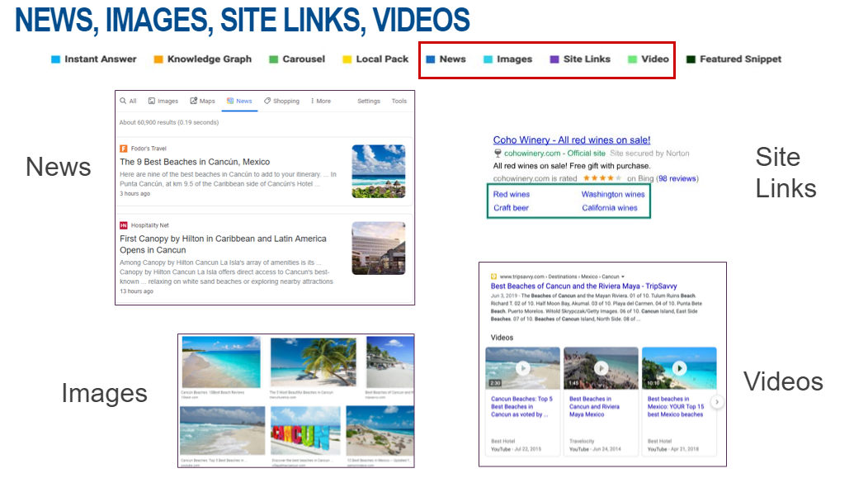Play the Best beaches in Mexico video
The image size is (868, 478).
[679, 367]
